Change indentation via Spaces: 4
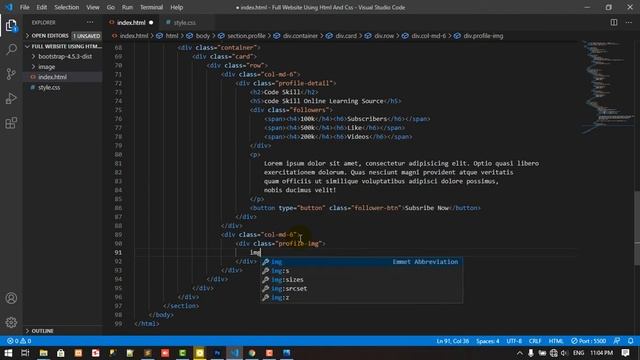This screenshot has width=640, height=360. click(487, 341)
